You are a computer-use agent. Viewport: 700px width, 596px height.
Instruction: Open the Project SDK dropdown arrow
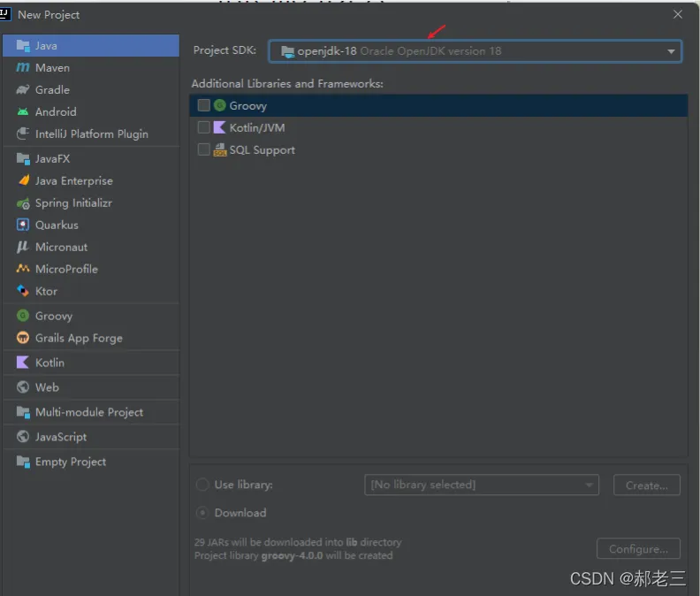click(671, 51)
